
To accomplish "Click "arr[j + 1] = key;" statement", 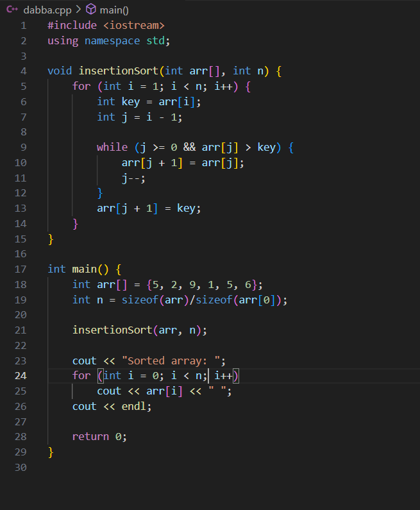I will click(149, 208).
